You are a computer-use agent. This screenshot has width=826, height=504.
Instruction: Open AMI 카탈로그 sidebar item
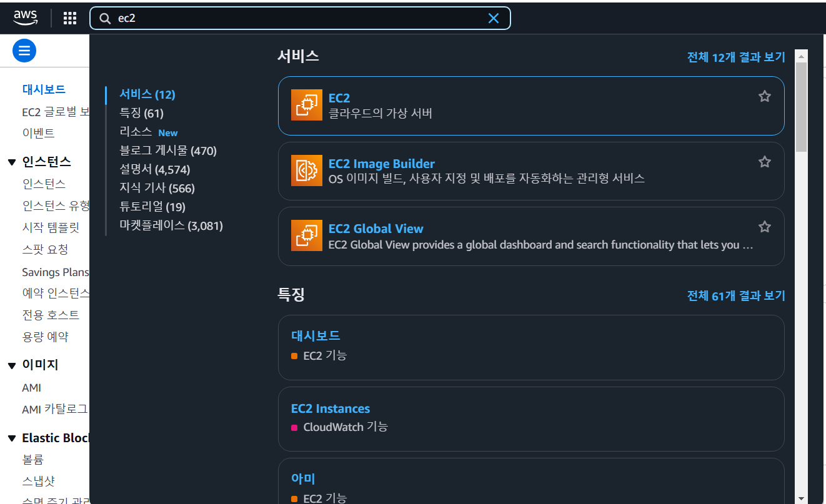click(54, 410)
